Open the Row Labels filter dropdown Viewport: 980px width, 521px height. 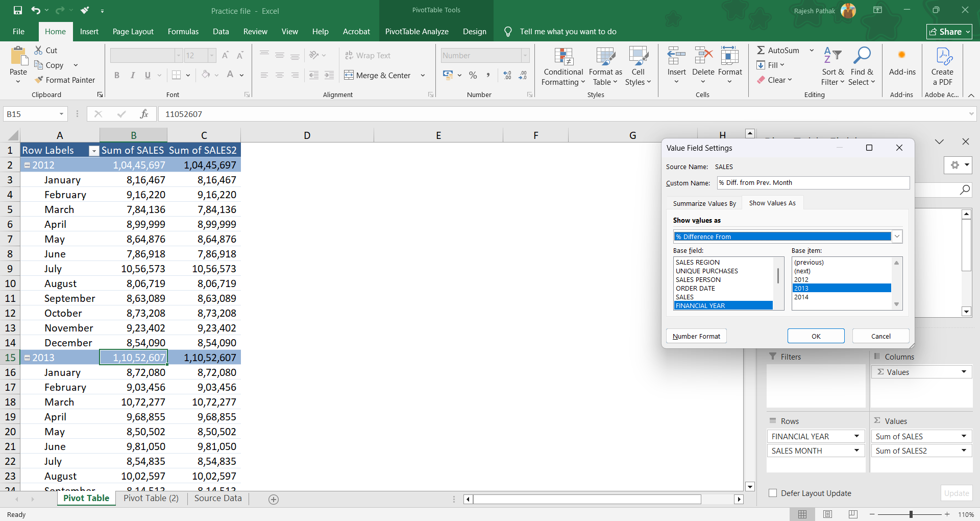(x=93, y=151)
